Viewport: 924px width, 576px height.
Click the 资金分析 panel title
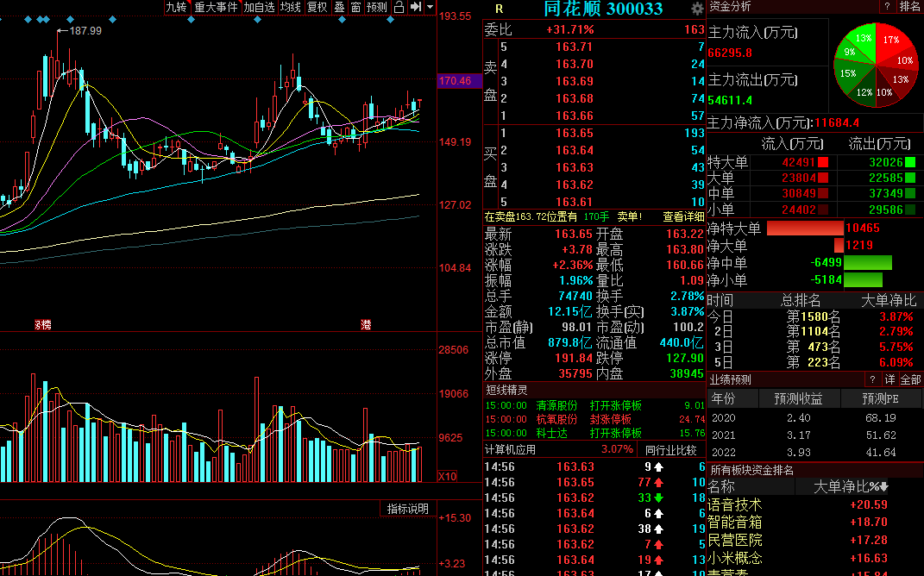click(x=730, y=7)
